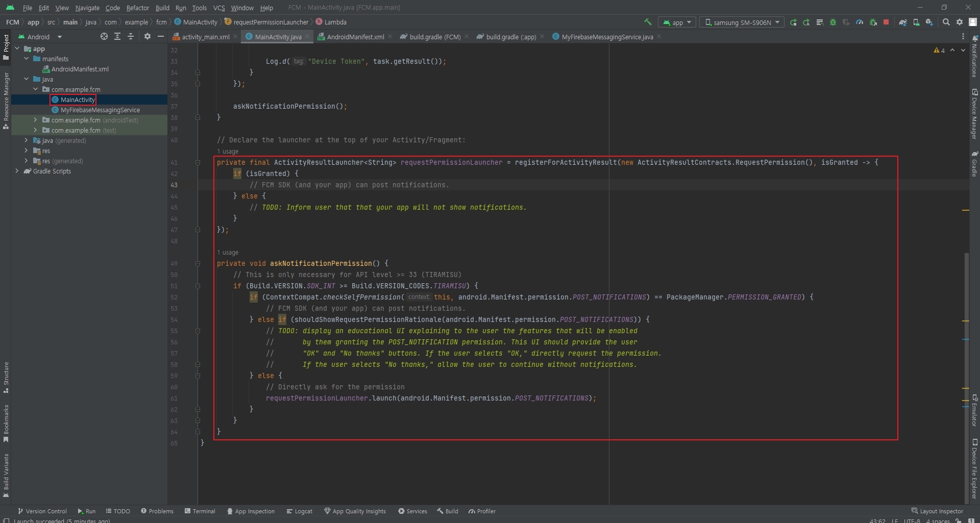Open the Build menu
The image size is (980, 523).
pos(162,8)
